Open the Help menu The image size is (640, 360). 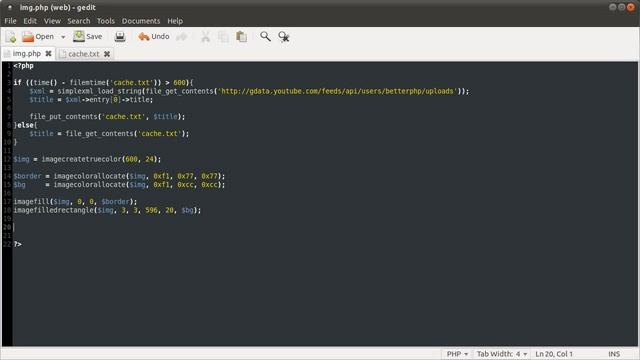coord(175,21)
